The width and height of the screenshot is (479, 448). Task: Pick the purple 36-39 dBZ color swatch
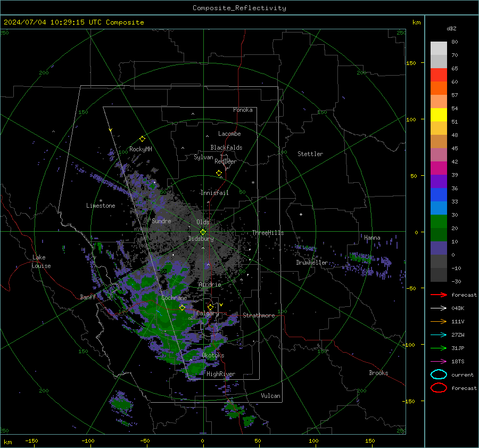click(439, 182)
